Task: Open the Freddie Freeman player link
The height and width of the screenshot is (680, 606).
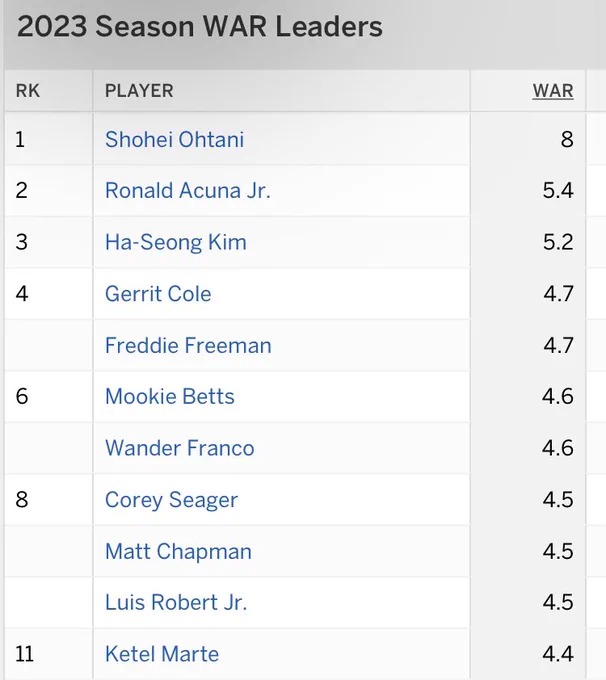Action: (x=188, y=346)
